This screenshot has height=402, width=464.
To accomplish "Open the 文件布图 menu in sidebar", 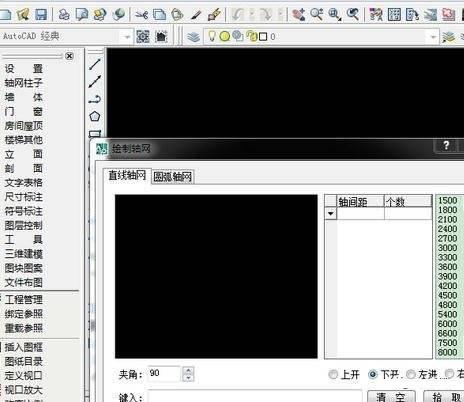I will click(23, 282).
